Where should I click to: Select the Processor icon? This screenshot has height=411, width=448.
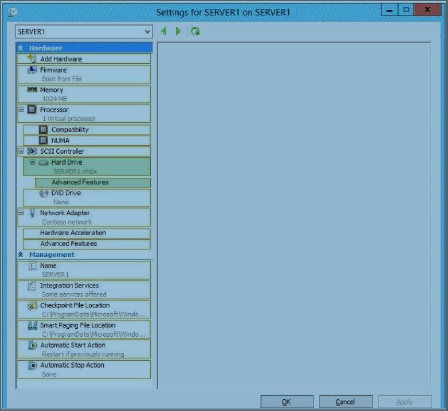[x=32, y=109]
